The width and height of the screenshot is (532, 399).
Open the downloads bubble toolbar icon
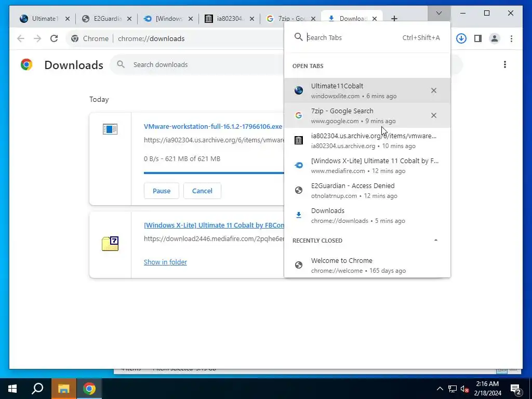pyautogui.click(x=461, y=38)
